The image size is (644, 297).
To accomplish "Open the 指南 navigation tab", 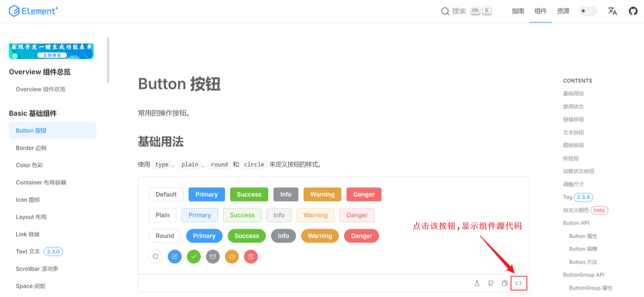I will (518, 11).
